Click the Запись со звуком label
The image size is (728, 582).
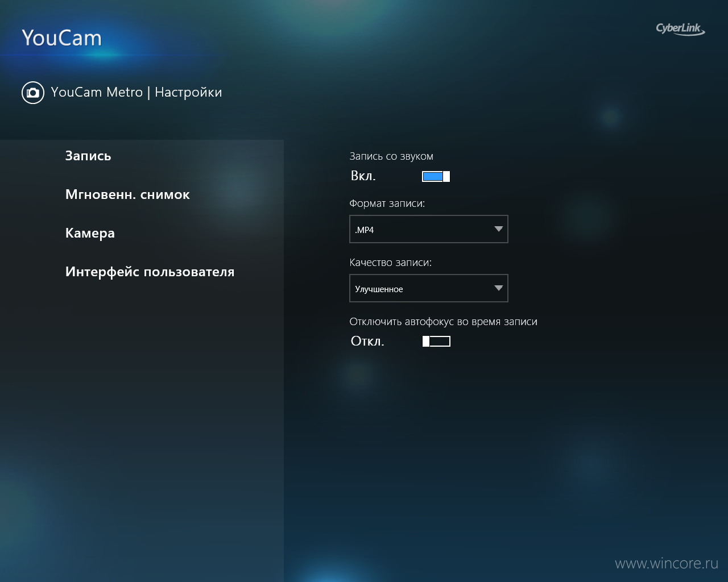(x=391, y=156)
